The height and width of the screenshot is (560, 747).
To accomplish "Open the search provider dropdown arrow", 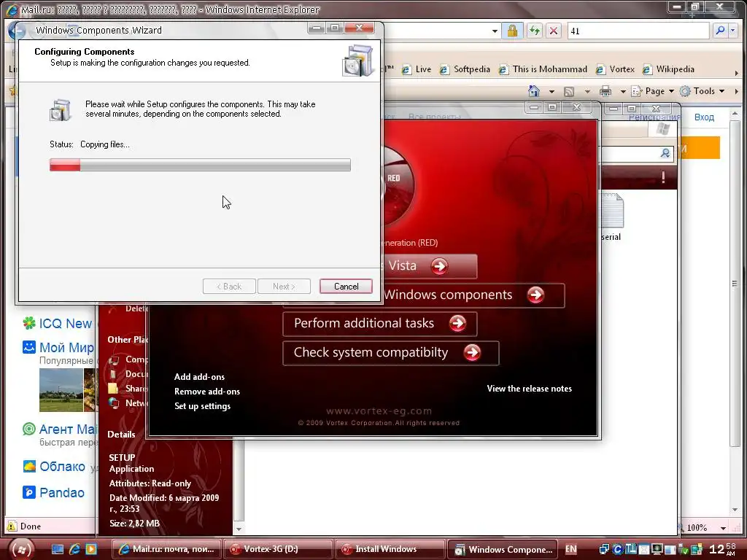I will tap(732, 31).
